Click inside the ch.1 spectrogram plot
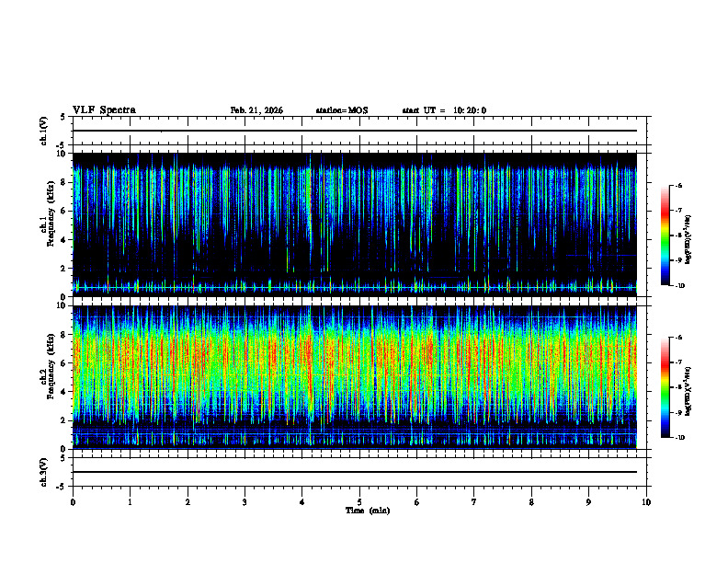This screenshot has height=563, width=728. tap(355, 224)
